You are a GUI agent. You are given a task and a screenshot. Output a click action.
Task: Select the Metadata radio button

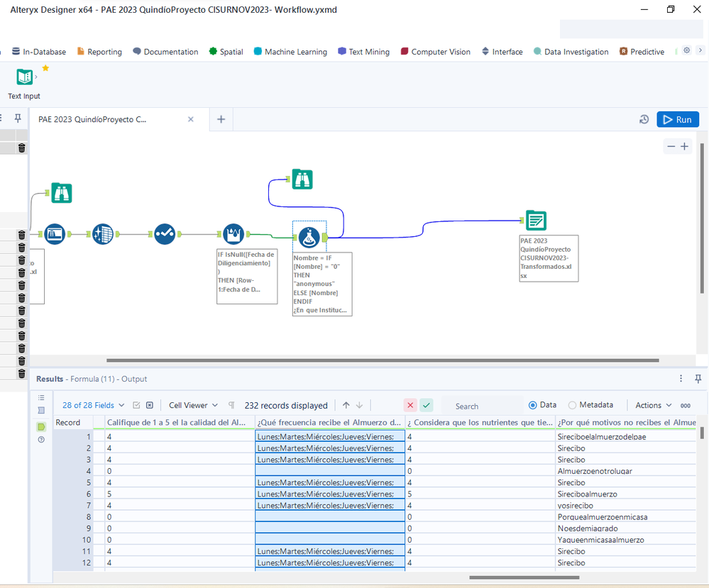[573, 405]
